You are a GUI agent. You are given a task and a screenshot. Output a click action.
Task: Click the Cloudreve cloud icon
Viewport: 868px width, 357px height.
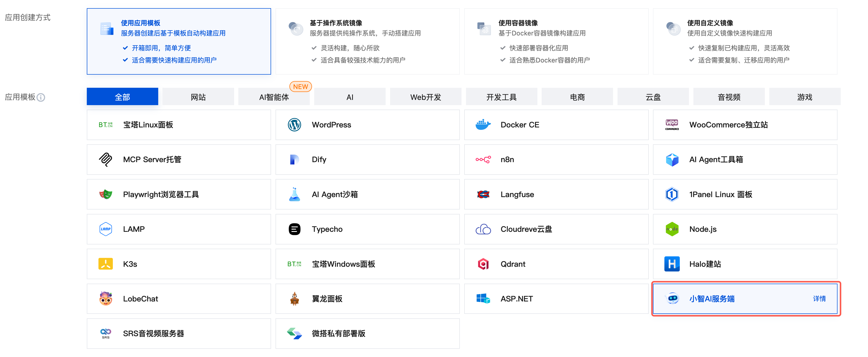point(483,229)
